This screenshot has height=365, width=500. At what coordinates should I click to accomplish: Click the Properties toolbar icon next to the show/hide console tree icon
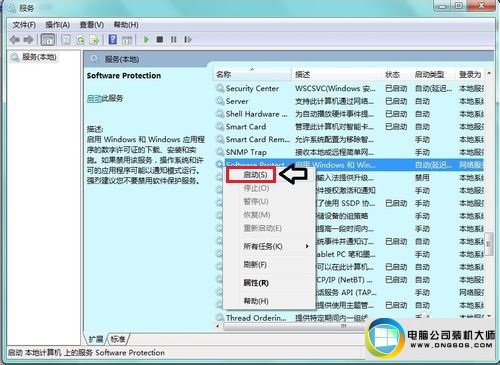[66, 40]
